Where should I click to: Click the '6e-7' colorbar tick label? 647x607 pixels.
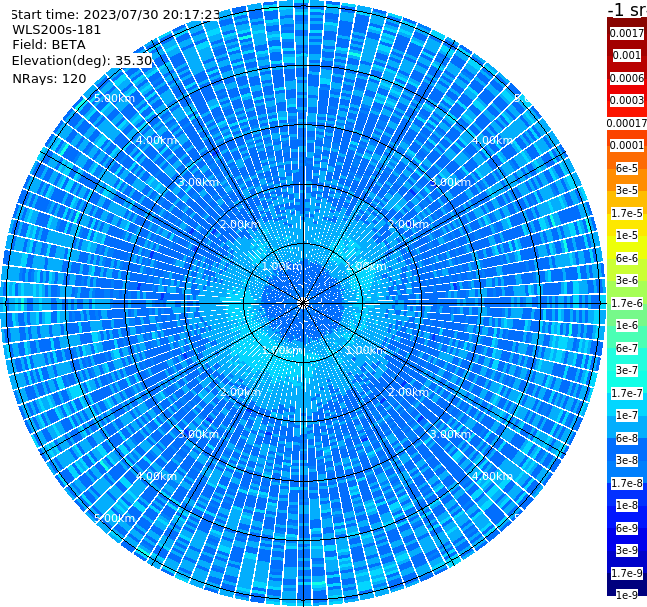(627, 348)
